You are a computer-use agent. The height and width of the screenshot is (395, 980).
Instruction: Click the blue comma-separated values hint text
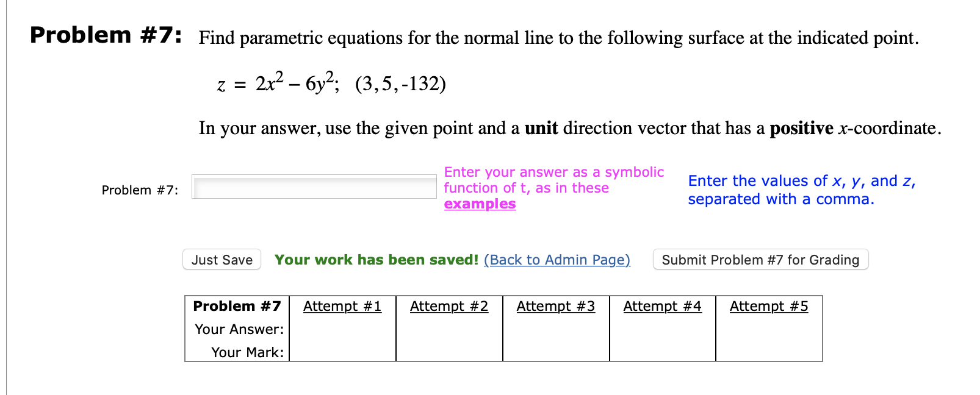coord(801,190)
